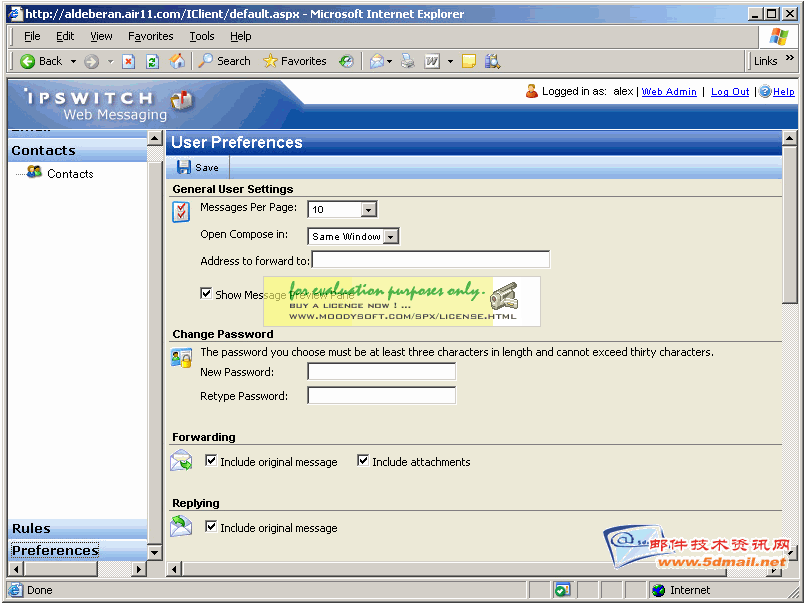The width and height of the screenshot is (804, 603).
Task: Click the Help question mark icon
Action: coord(765,91)
